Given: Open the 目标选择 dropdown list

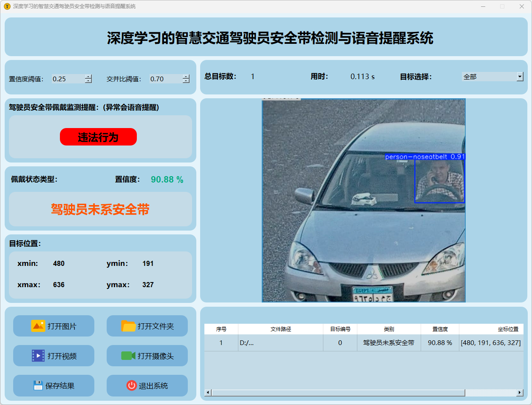Looking at the screenshot, I should pyautogui.click(x=520, y=77).
